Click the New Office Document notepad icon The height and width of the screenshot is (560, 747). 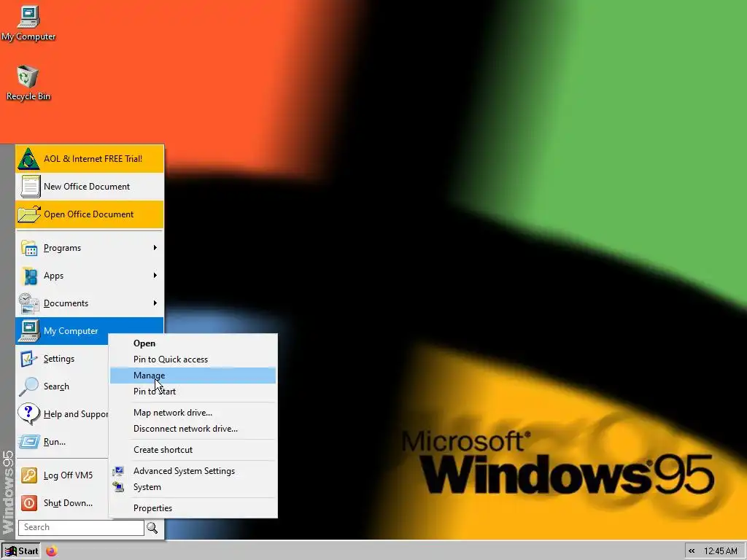click(29, 186)
